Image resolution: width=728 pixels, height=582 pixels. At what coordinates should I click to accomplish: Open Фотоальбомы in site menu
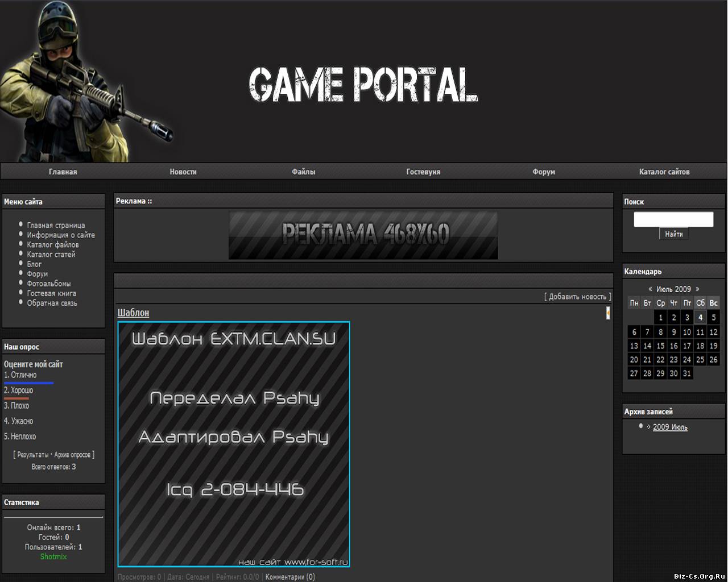pos(49,284)
